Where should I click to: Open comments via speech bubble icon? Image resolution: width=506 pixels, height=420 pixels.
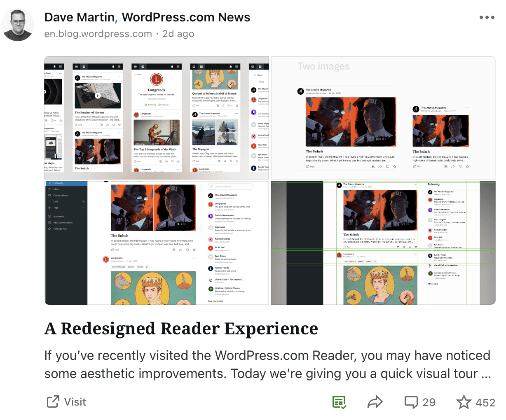411,402
